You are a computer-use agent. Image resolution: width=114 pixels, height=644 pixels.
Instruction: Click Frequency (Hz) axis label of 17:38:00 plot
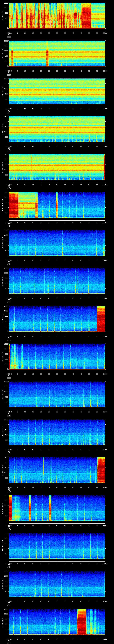(x=3, y=546)
